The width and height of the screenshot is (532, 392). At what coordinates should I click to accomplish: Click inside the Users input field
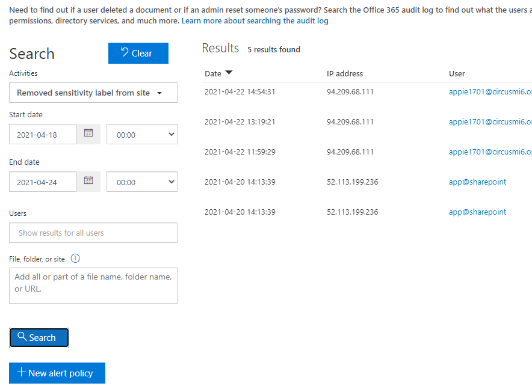pos(93,233)
